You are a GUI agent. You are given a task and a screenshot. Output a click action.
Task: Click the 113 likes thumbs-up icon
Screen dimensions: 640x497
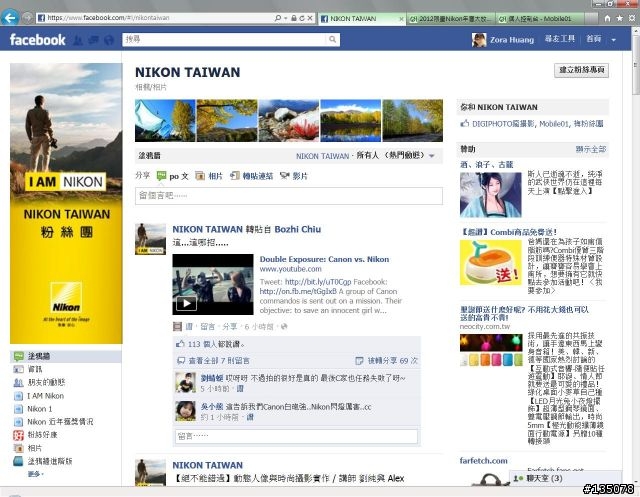[180, 344]
